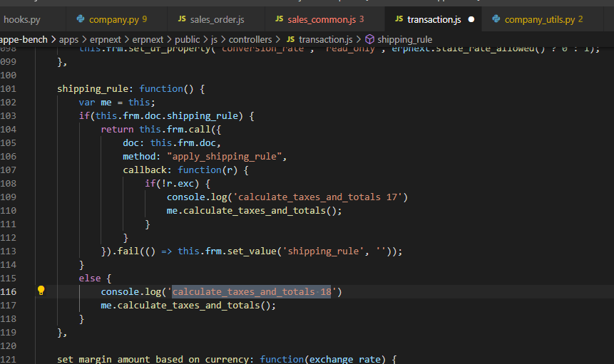The height and width of the screenshot is (364, 614).
Task: Click line number 101 in gutter
Action: point(9,89)
